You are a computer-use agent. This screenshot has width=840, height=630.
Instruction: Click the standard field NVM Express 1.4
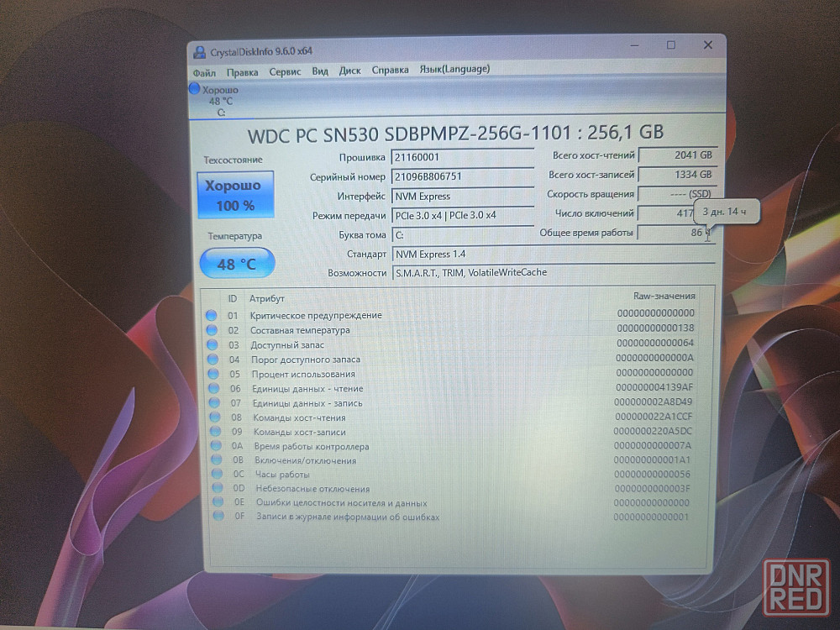tap(554, 254)
